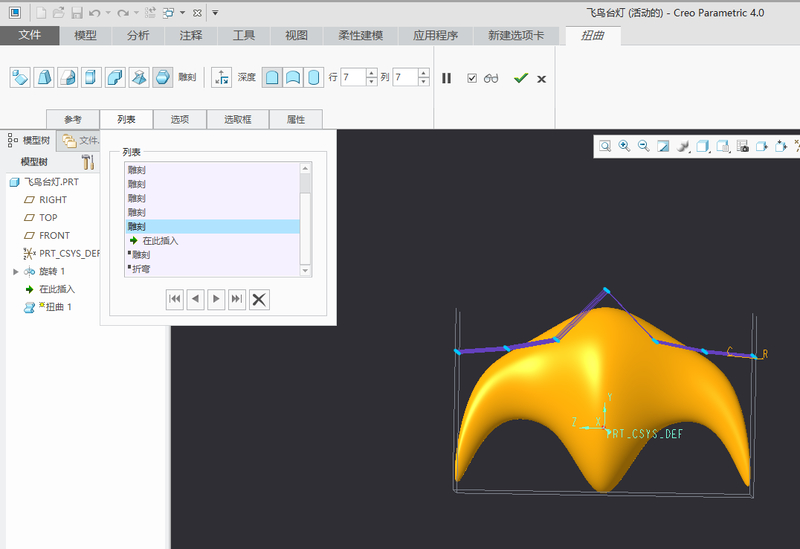
Task: Open the quick access toolbar customize arrow
Action: [x=215, y=13]
